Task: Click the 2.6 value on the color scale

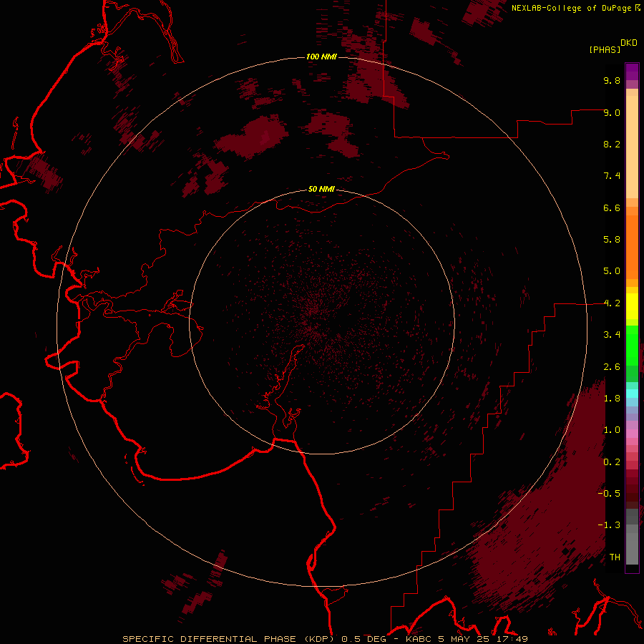Action: (612, 367)
